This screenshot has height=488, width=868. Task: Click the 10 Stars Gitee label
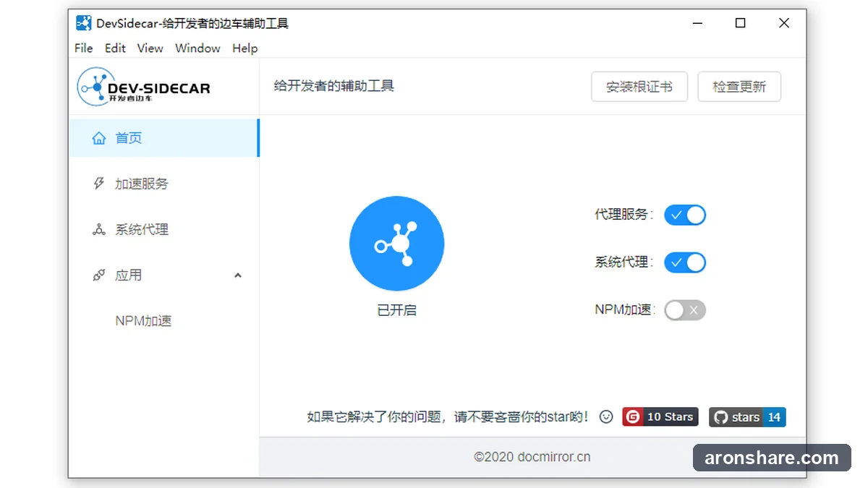[x=670, y=417]
